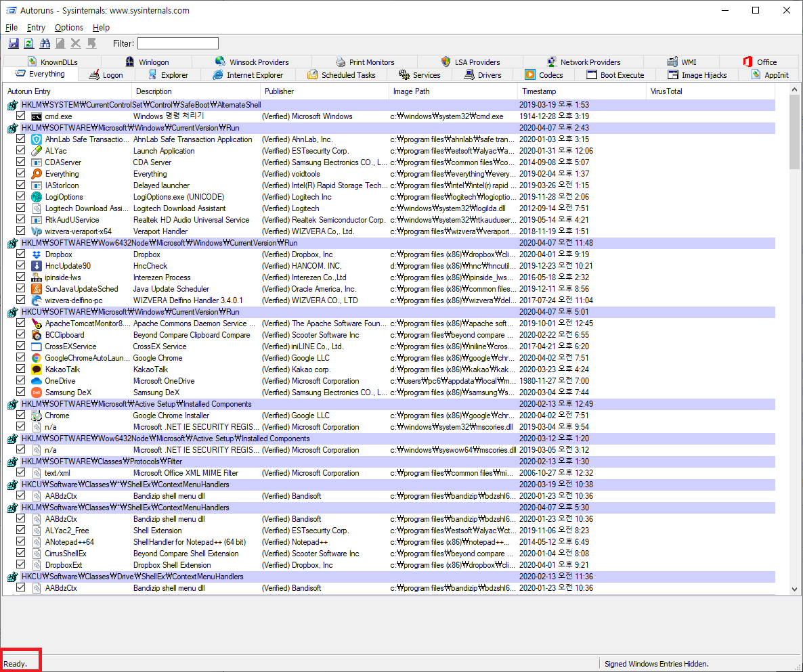Screen dimensions: 803x672
Task: Open the File menu
Action: click(x=12, y=28)
